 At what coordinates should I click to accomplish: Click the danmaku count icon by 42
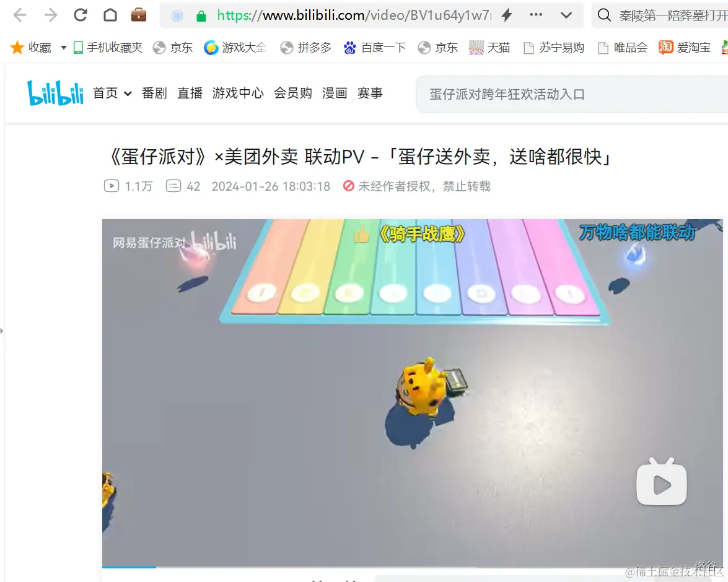[173, 186]
